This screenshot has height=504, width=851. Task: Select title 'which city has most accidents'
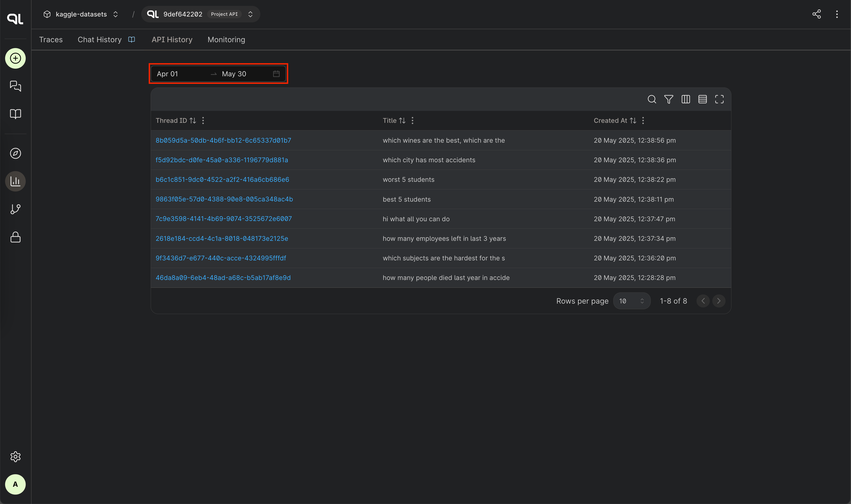point(429,160)
